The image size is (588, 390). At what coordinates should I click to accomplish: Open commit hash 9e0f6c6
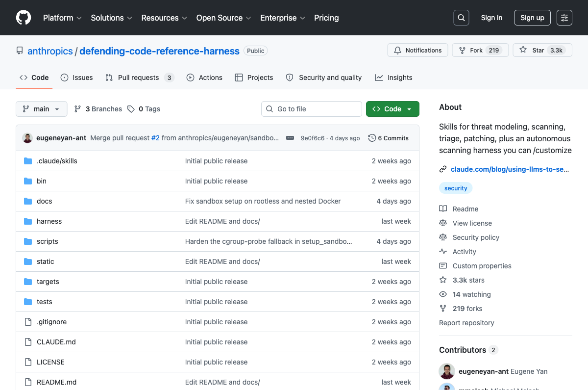click(x=313, y=138)
